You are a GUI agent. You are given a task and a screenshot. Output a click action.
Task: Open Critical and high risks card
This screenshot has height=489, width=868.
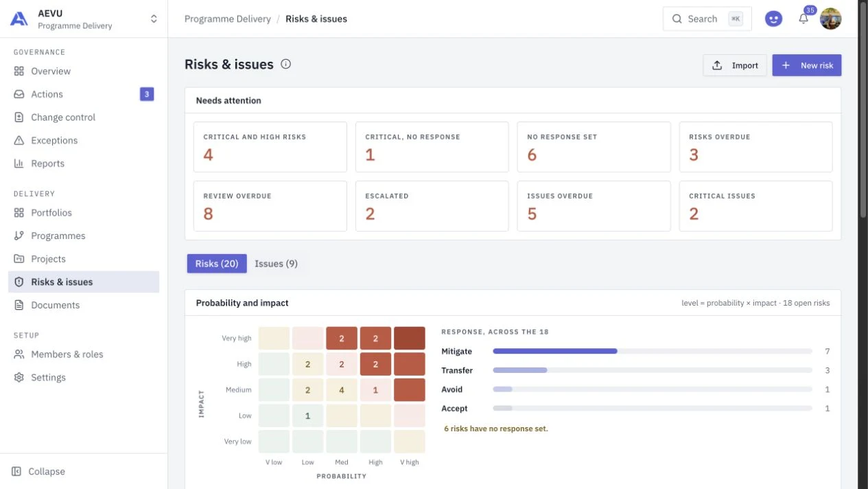coord(270,147)
